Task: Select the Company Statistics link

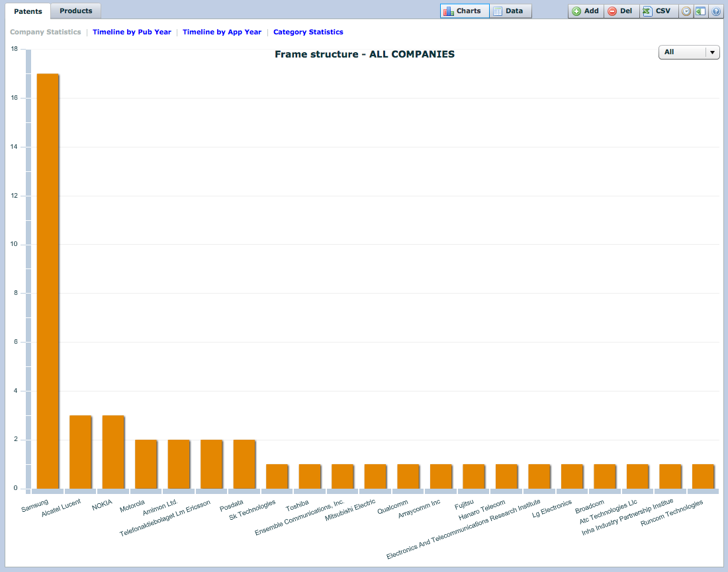Action: (x=46, y=32)
